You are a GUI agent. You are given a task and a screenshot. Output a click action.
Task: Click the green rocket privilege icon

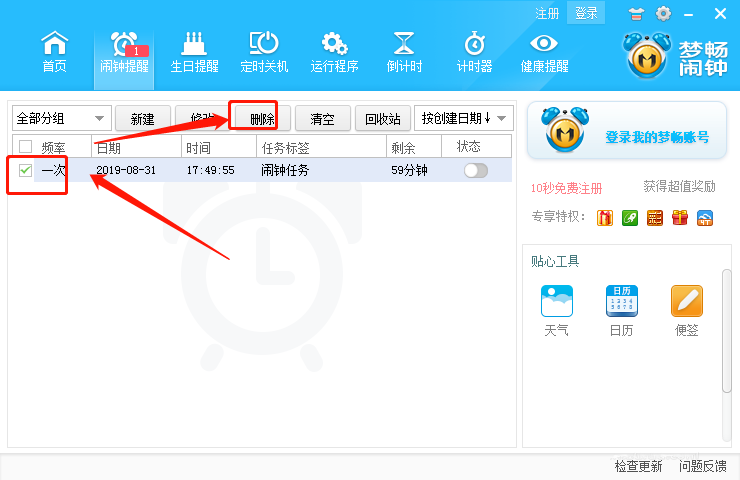coord(630,218)
